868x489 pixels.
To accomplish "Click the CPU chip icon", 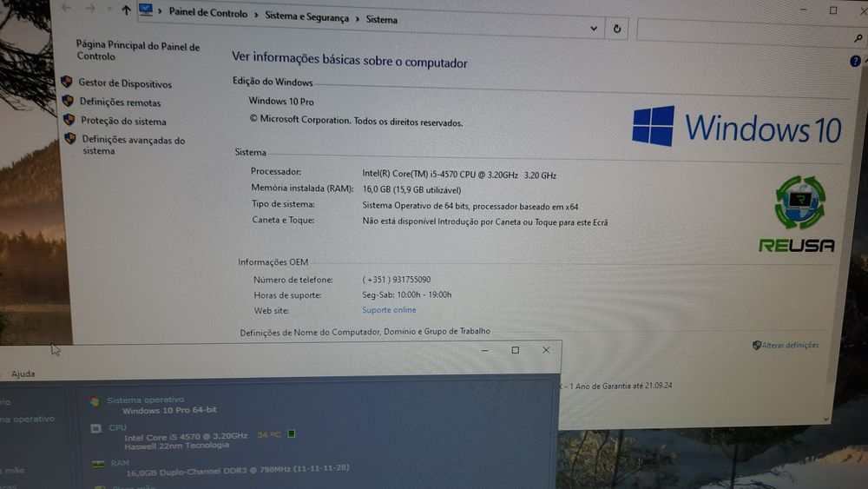I will [x=95, y=429].
